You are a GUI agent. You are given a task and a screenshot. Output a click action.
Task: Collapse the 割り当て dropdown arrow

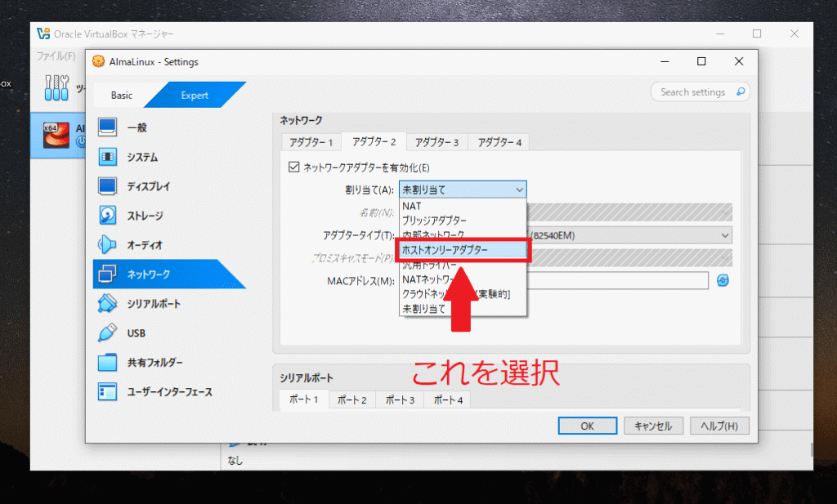click(519, 190)
